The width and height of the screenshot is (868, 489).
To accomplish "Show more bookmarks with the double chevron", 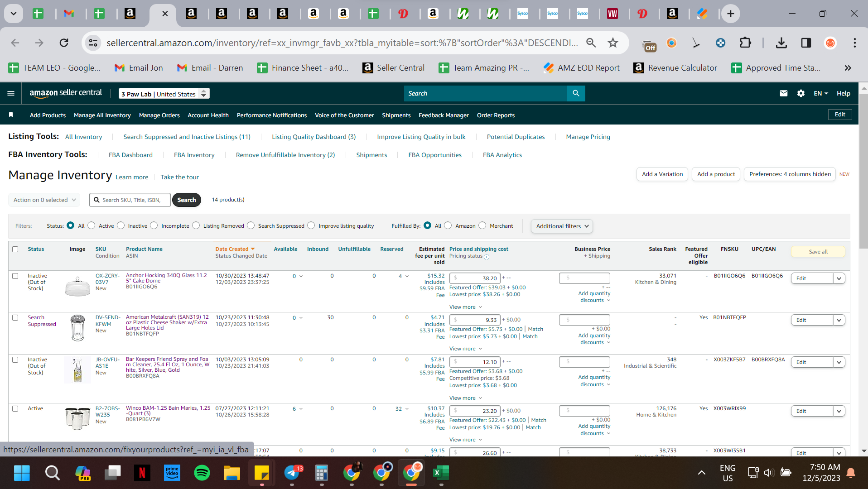I will coord(848,68).
